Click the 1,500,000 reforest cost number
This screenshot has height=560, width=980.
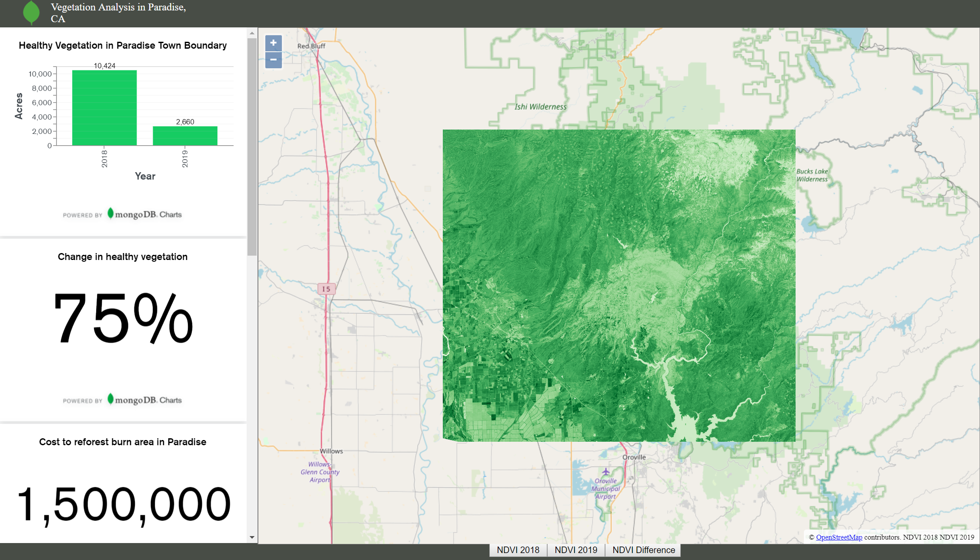pos(124,504)
